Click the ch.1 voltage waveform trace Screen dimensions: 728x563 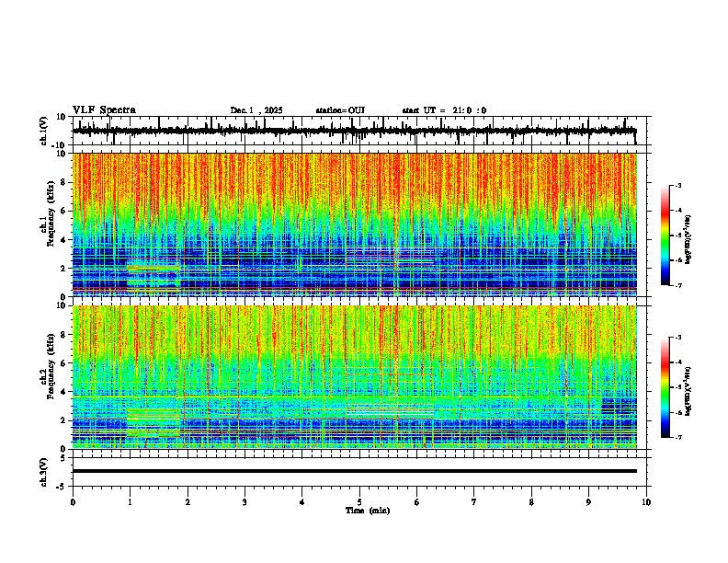coord(354,131)
